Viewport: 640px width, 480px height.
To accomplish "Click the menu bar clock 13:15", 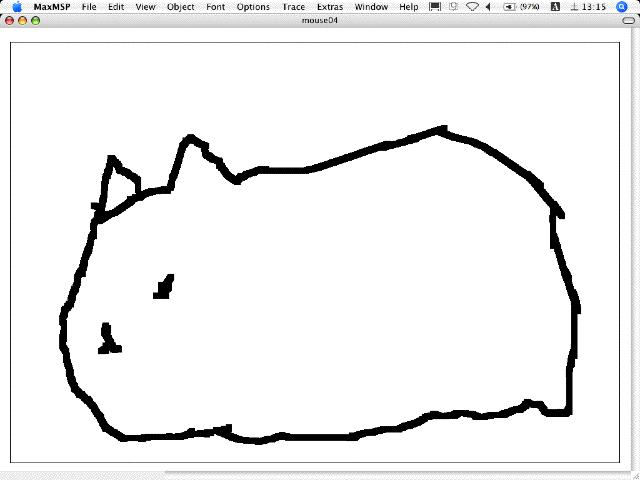I will point(588,7).
